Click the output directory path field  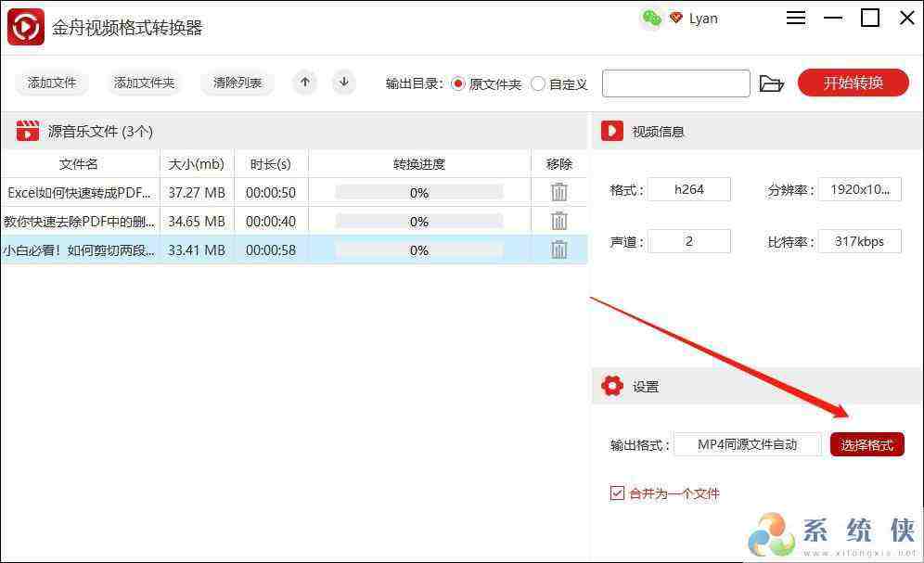coord(676,83)
